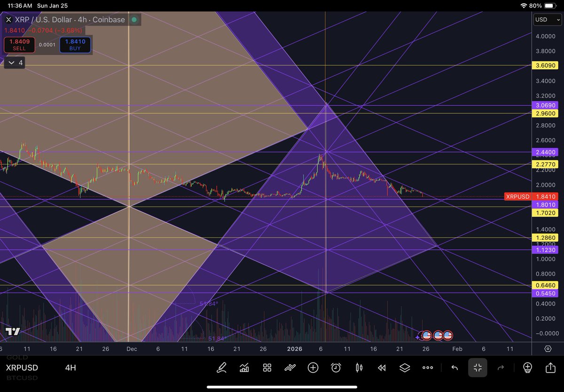Image resolution: width=564 pixels, height=392 pixels.
Task: Open ideas with the lightbulb icon
Action: point(527,368)
